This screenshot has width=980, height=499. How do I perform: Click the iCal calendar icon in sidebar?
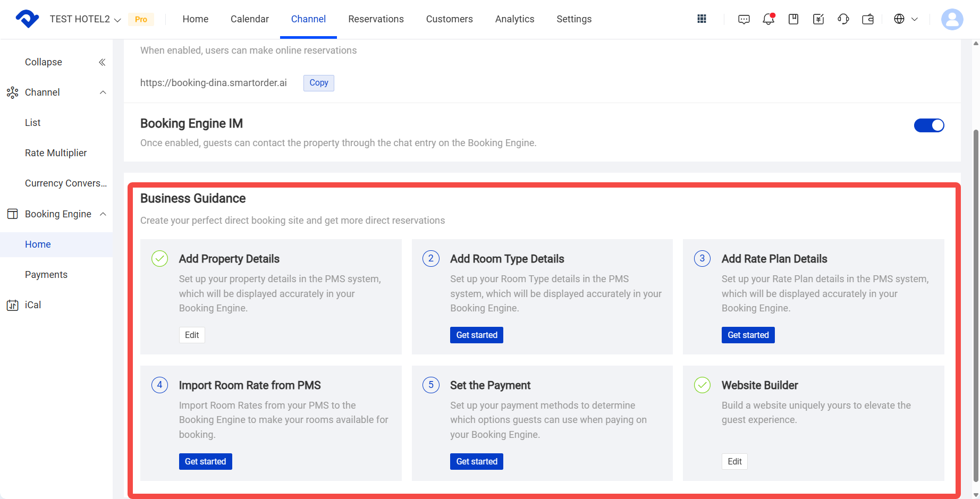pyautogui.click(x=12, y=305)
